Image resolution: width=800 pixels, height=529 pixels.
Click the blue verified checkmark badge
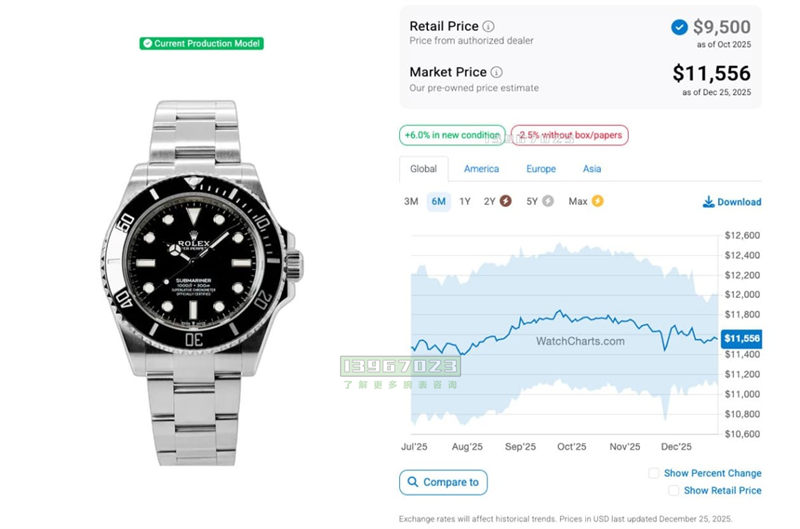679,27
